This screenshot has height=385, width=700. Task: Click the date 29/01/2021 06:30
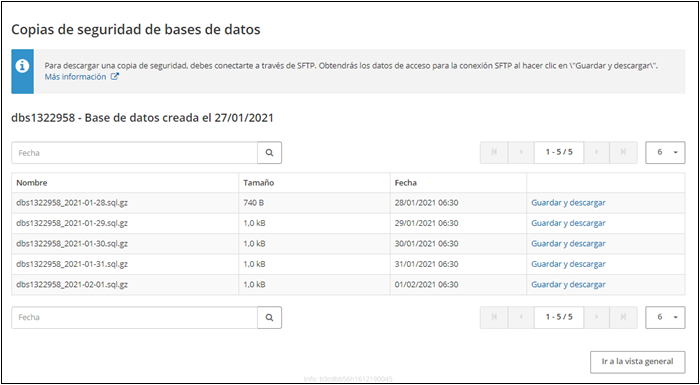pyautogui.click(x=426, y=223)
